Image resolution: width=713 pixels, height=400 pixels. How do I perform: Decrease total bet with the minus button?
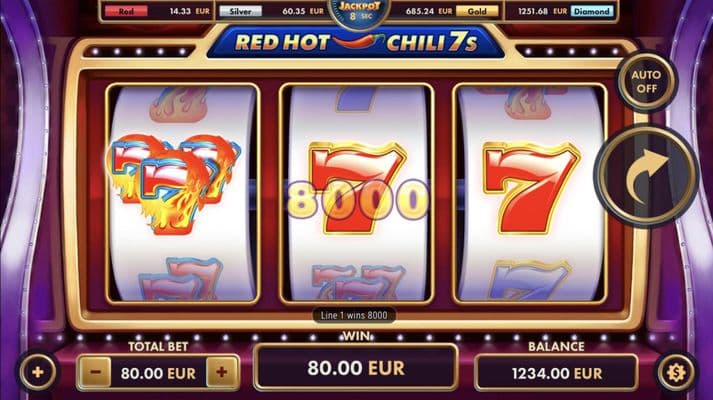pos(95,372)
